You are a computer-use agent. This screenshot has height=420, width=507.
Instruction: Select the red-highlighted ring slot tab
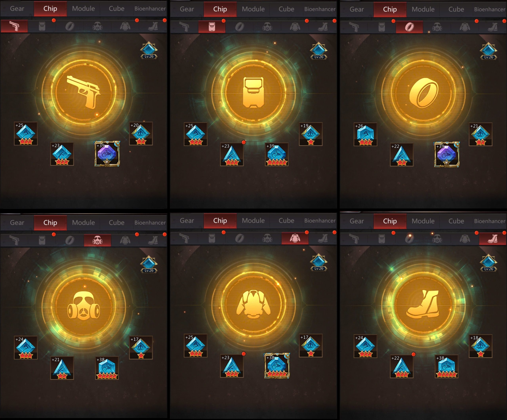click(x=410, y=27)
